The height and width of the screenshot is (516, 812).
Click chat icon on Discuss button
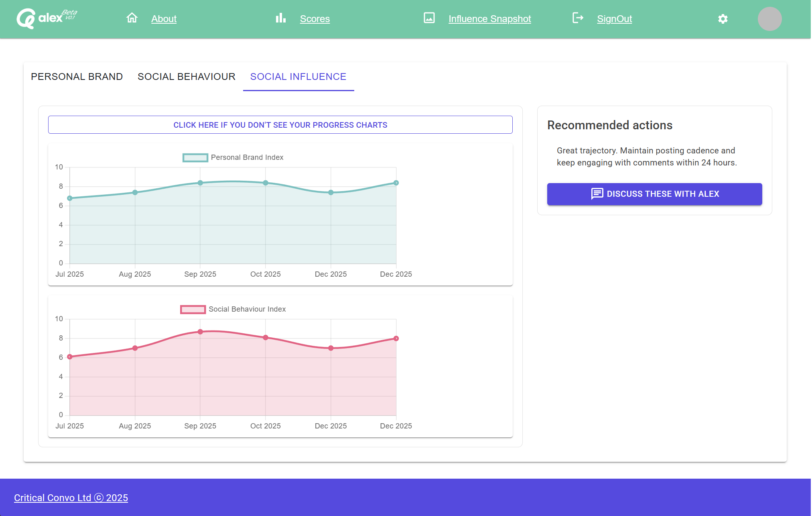click(x=597, y=194)
